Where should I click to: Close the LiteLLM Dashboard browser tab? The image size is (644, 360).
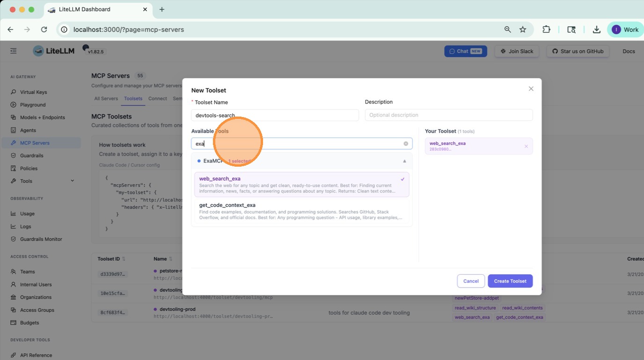[x=145, y=9]
